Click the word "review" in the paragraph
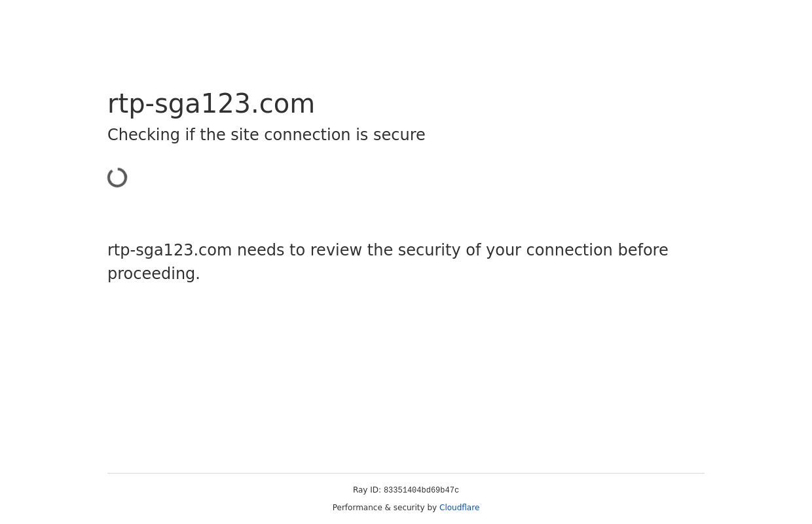This screenshot has width=812, height=524. pyautogui.click(x=329, y=250)
